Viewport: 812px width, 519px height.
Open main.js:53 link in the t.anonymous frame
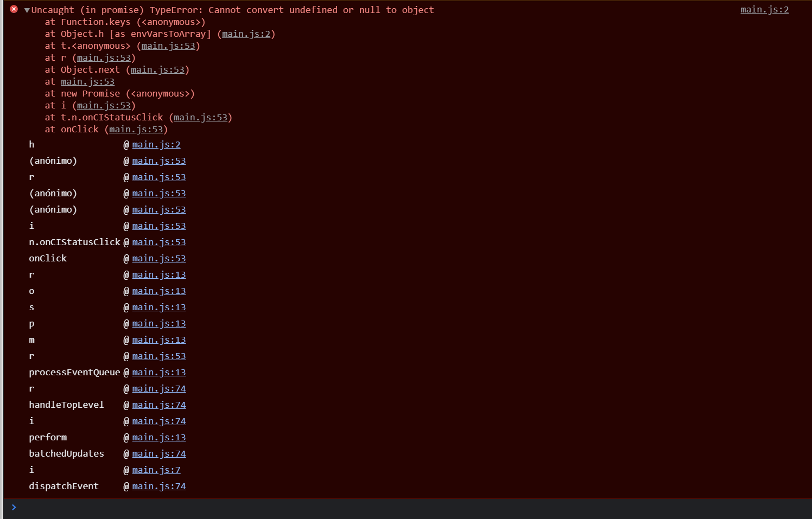(169, 46)
